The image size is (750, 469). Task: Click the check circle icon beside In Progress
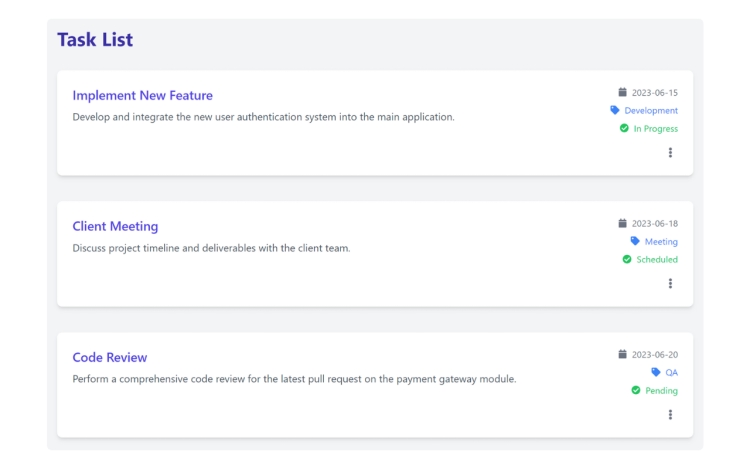point(624,128)
